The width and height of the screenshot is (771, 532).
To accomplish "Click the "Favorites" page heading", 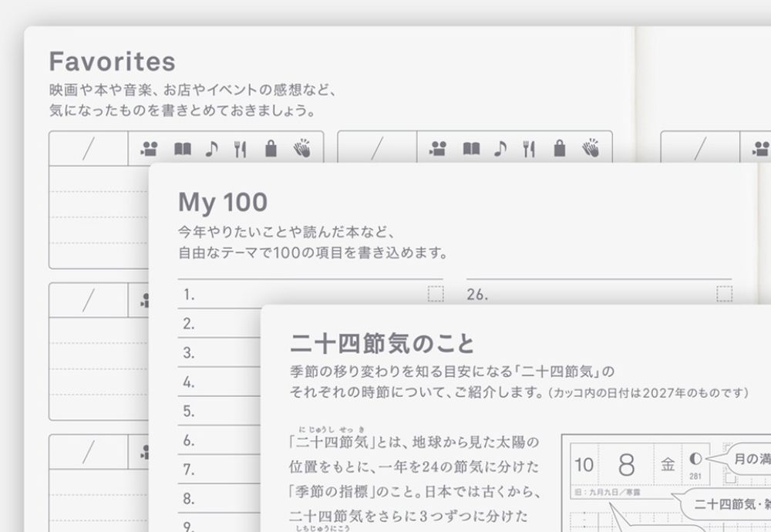I will (x=112, y=62).
